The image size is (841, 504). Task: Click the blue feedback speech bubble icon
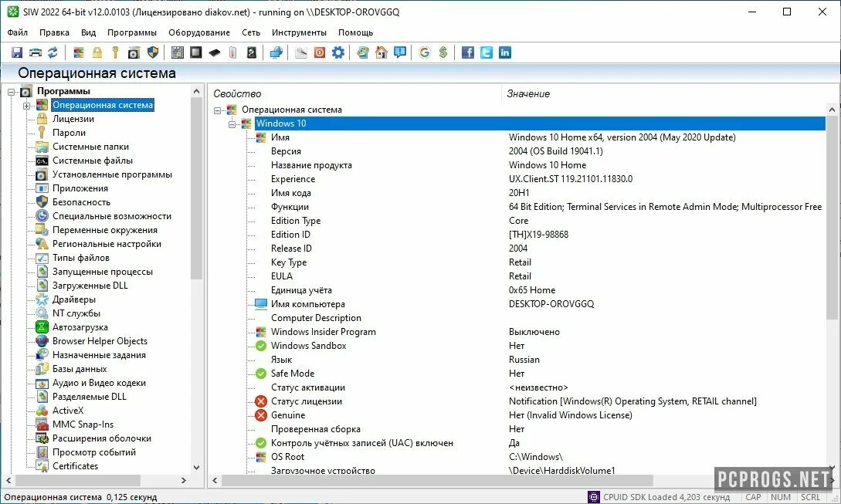pos(400,52)
